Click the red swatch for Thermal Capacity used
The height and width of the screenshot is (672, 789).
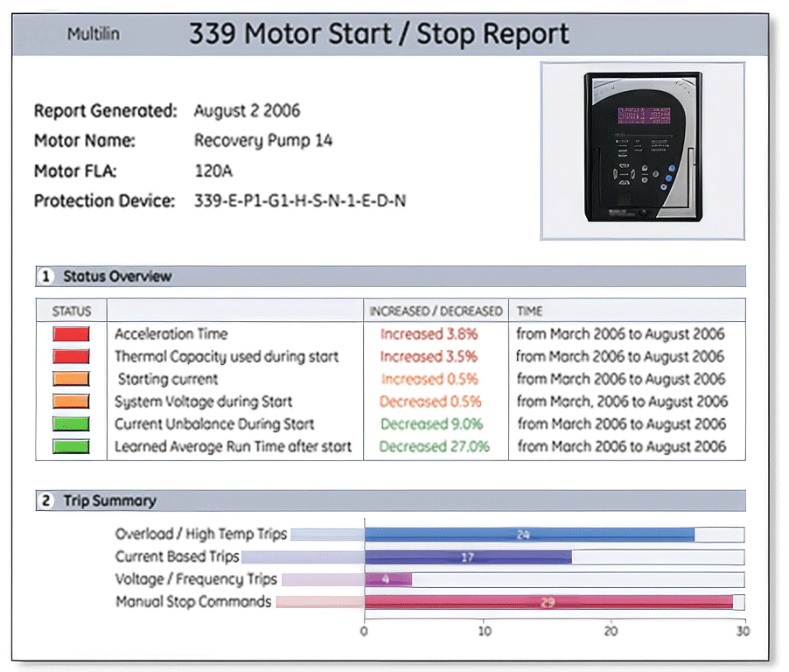pyautogui.click(x=71, y=356)
